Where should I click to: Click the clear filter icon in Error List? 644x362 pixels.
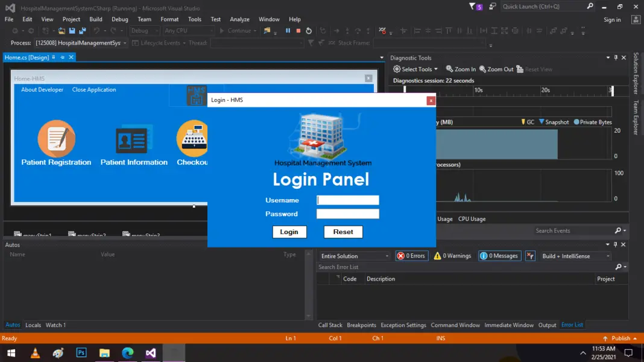(x=530, y=256)
